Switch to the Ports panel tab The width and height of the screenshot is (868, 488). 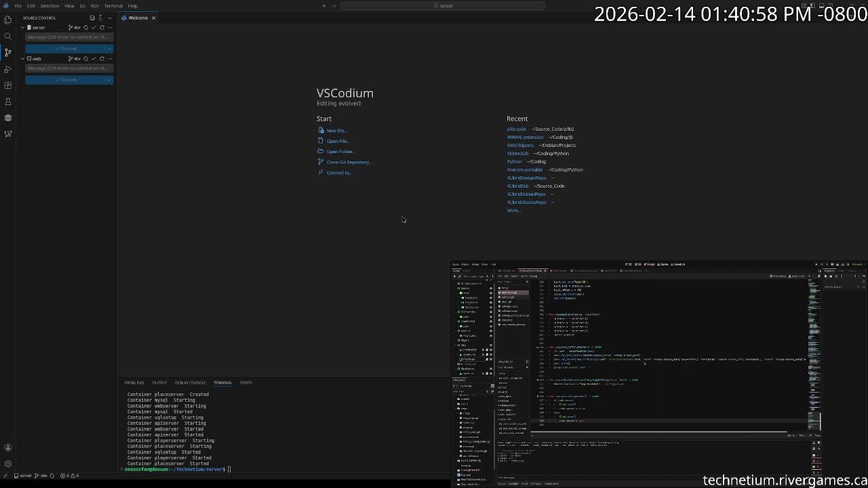[x=246, y=383]
